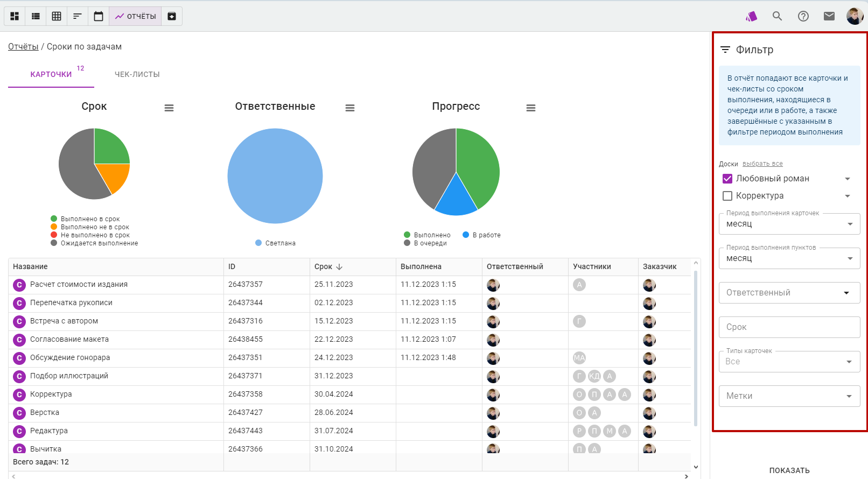Open menu of the Прогресс chart
Screen dimensions: 868x479
tap(531, 108)
